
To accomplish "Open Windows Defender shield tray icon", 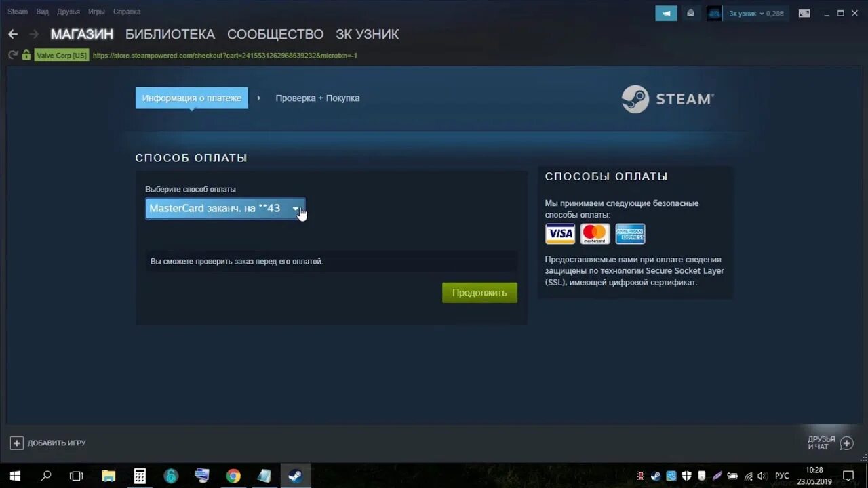I will (686, 476).
